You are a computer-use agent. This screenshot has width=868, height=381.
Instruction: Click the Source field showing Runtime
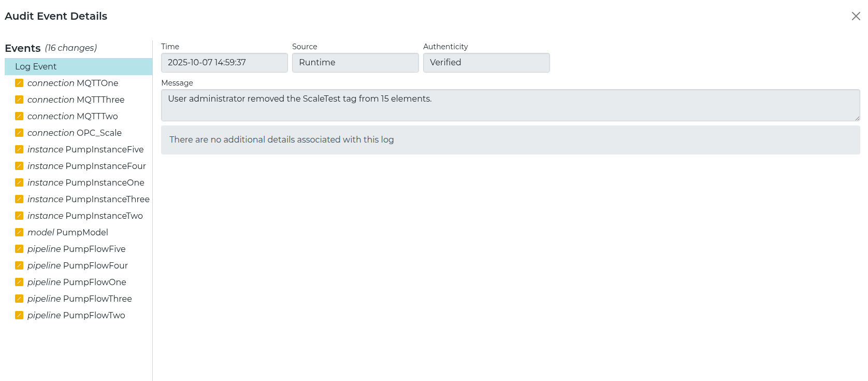pyautogui.click(x=355, y=63)
